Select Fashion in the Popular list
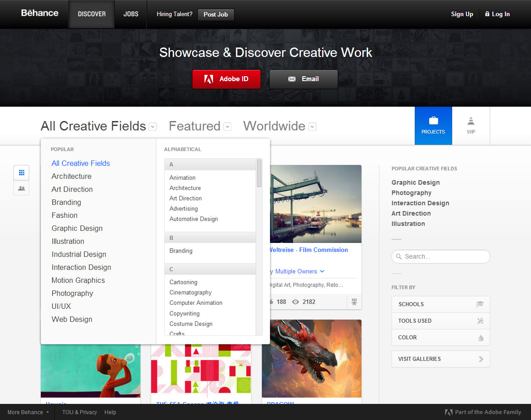 point(65,215)
